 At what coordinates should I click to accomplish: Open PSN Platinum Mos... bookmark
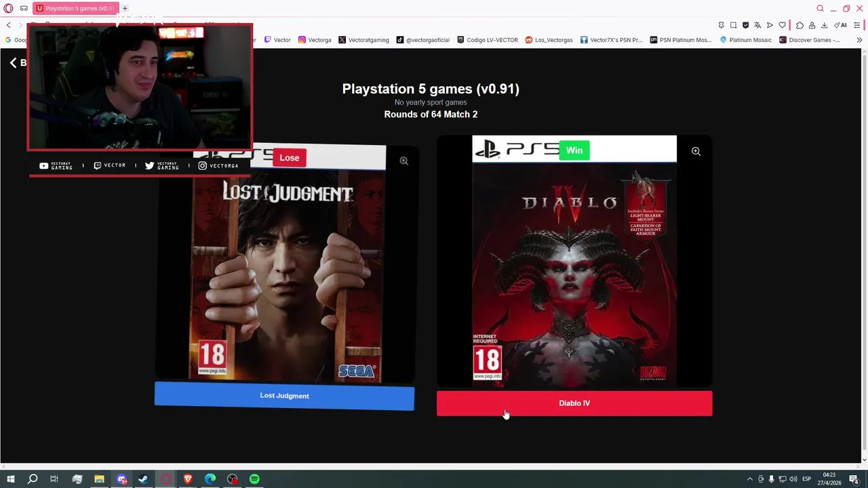point(680,40)
